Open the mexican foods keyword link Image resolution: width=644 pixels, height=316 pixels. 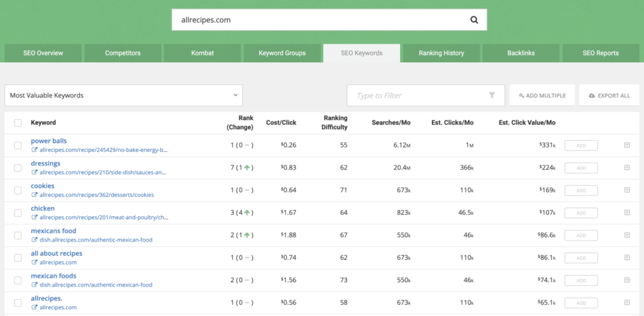click(x=53, y=276)
